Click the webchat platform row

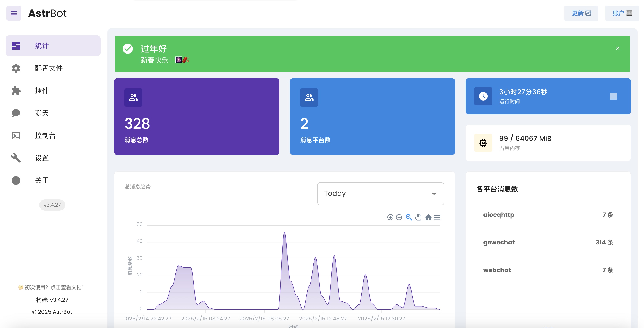coord(548,270)
